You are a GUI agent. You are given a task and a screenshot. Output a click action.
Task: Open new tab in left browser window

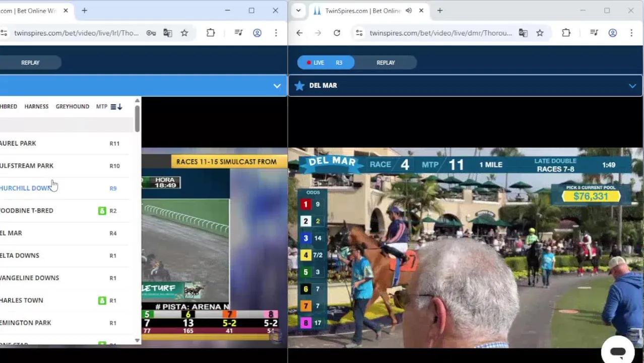84,11
